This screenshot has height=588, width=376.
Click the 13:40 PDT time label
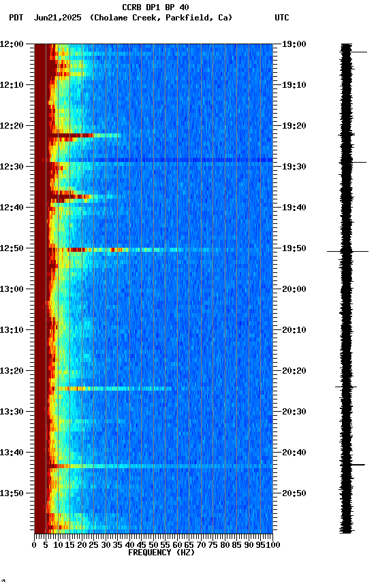tap(12, 453)
